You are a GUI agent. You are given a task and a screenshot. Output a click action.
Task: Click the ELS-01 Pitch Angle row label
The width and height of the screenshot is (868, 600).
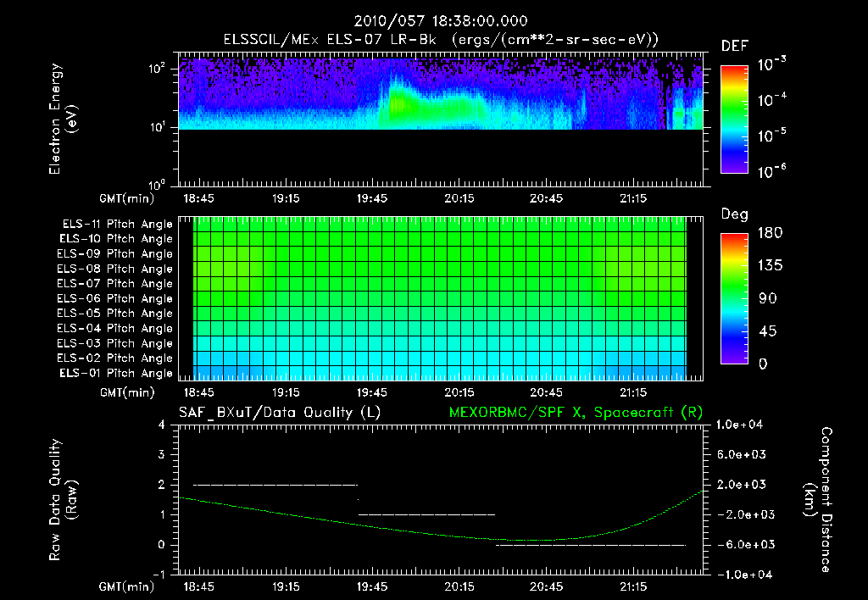[116, 373]
